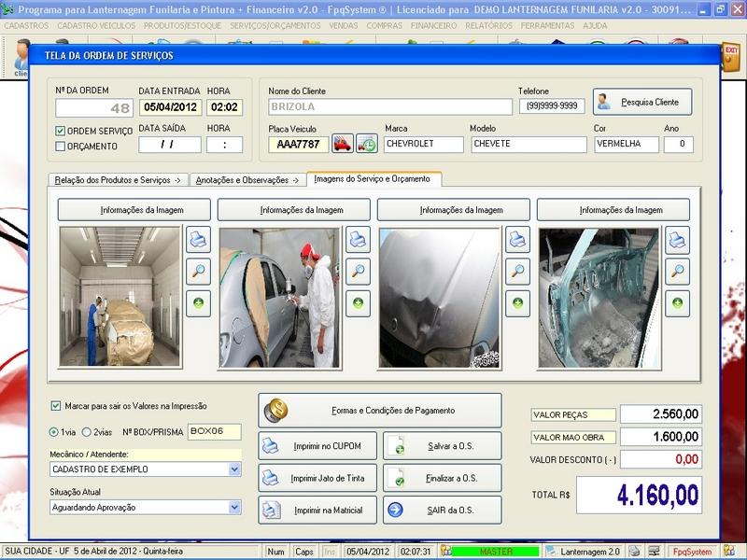Image resolution: width=747 pixels, height=560 pixels.
Task: Open the Anotações e Observações tab
Action: pos(247,179)
